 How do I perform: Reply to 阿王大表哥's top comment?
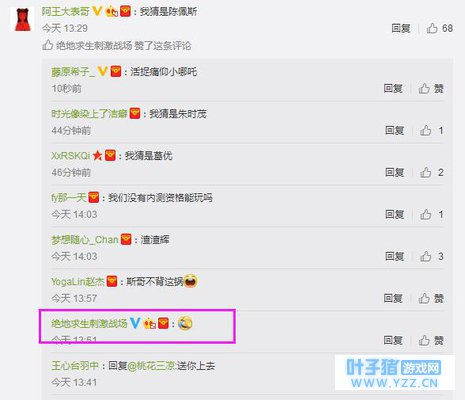tap(401, 28)
